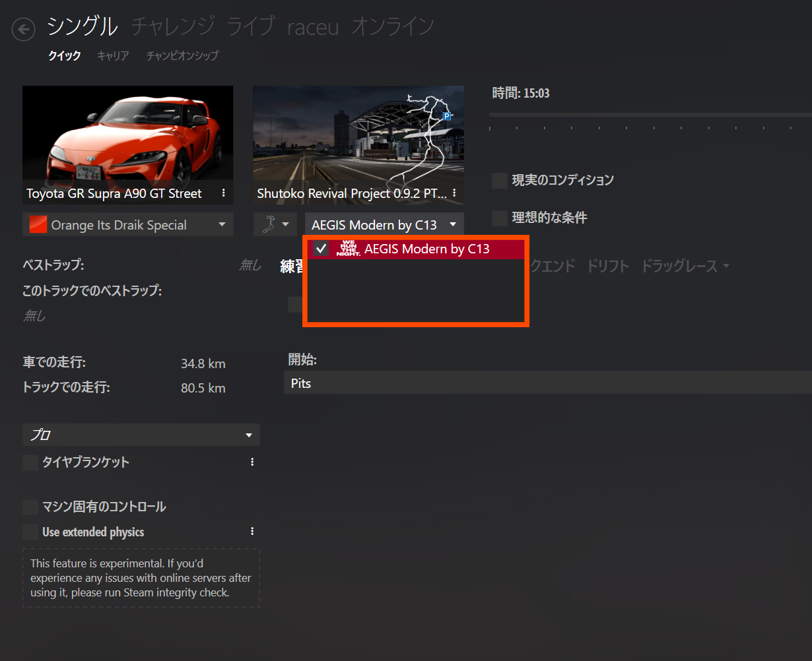Click the 開始 label
This screenshot has height=661, width=812.
tap(302, 360)
